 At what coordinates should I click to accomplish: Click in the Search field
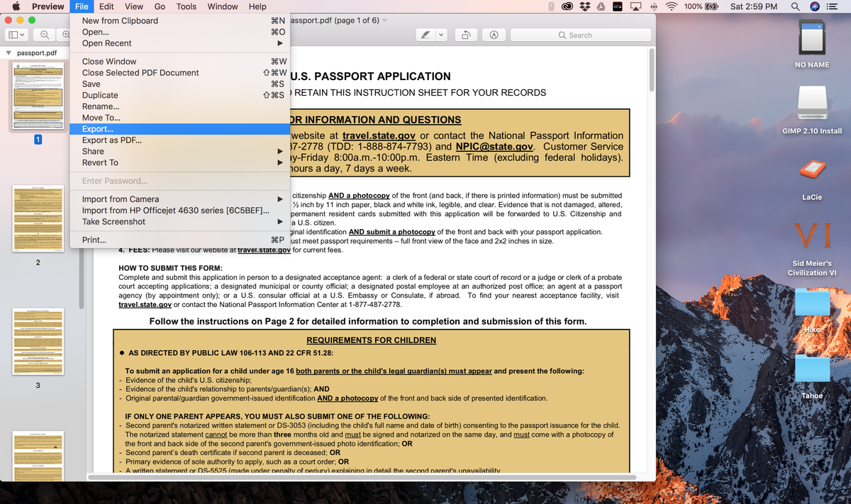point(580,35)
